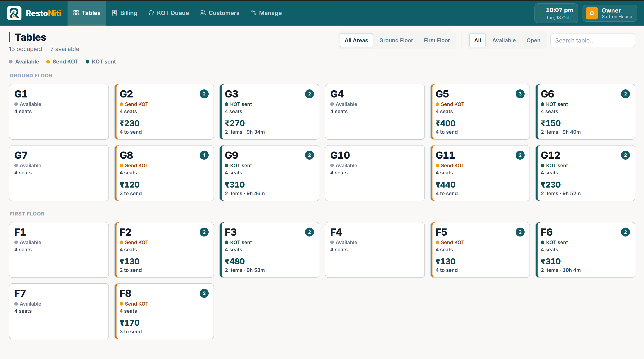Screen dimensions: 644x359
Task: Click guest count badge on table G9
Action: (x=309, y=155)
